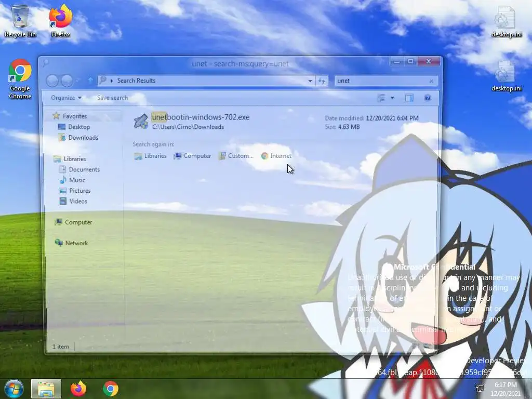Viewport: 532px width, 399px height.
Task: Open the view options dropdown arrow
Action: (x=392, y=98)
